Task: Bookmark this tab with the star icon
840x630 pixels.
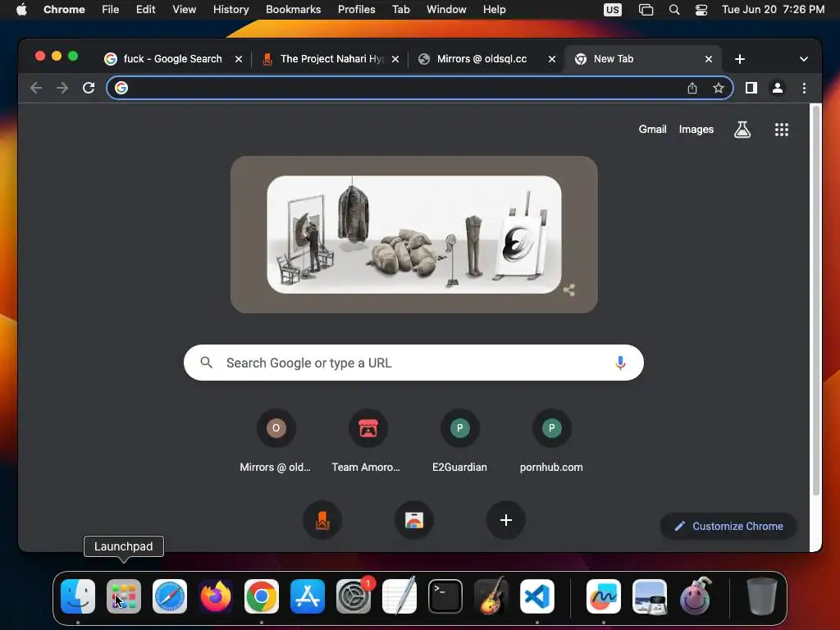Action: point(719,88)
